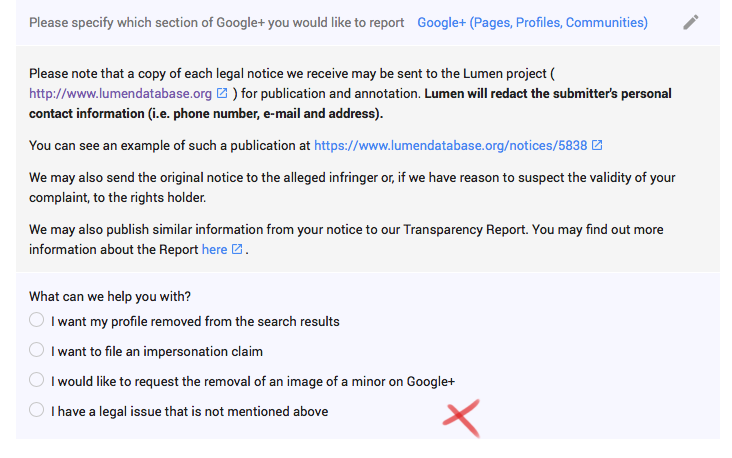Select removal of image of a minor

pyautogui.click(x=36, y=380)
